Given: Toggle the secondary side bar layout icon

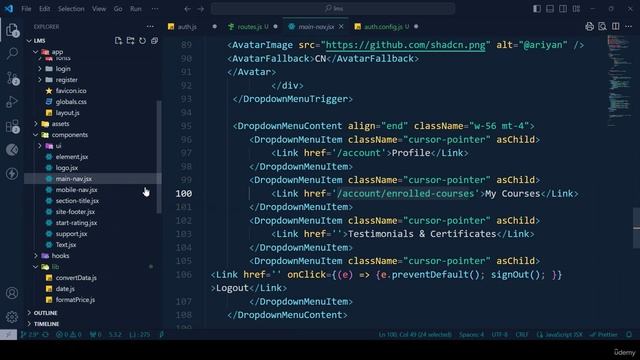Looking at the screenshot, I should [563, 9].
